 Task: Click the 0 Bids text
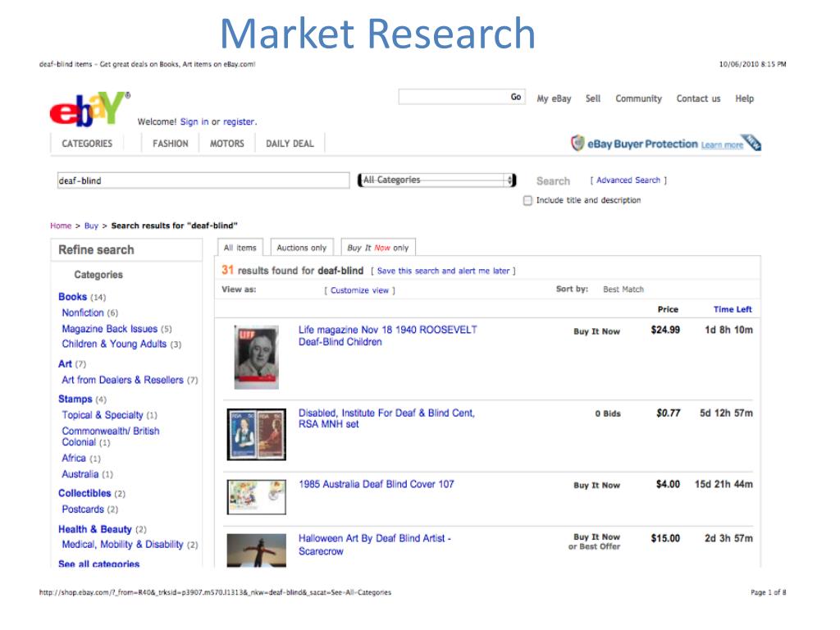(608, 413)
